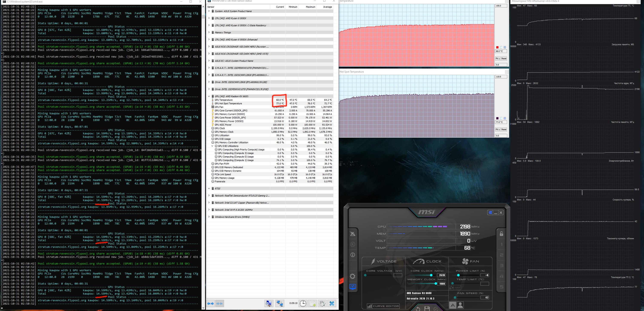Open the Curve Editor button
The width and height of the screenshot is (644, 311).
(x=383, y=306)
